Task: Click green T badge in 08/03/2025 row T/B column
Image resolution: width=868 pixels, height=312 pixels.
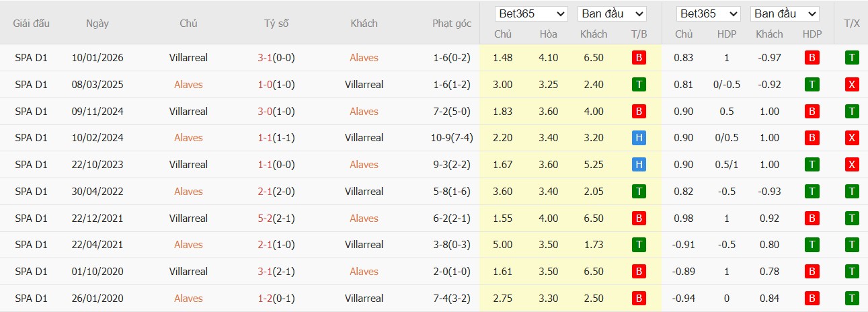Action: click(x=639, y=85)
